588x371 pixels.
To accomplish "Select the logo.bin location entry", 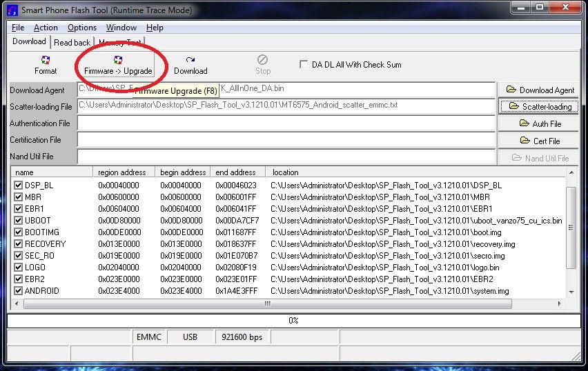I will pos(384,267).
